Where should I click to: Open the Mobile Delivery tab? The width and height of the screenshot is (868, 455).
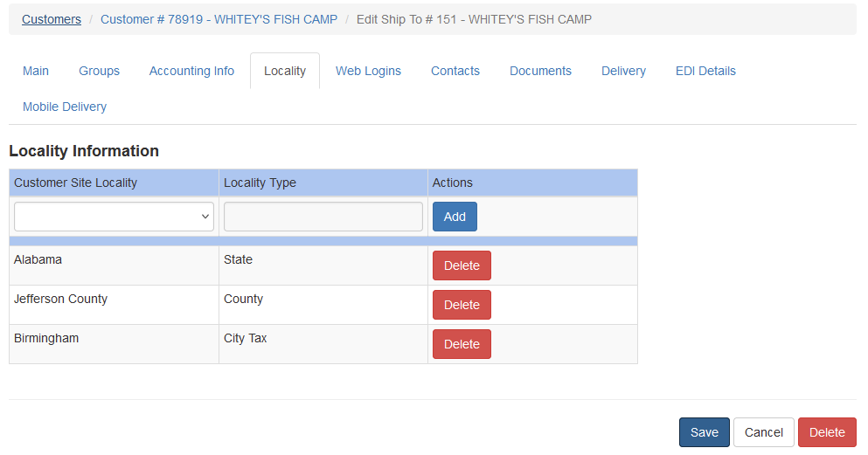coord(64,107)
